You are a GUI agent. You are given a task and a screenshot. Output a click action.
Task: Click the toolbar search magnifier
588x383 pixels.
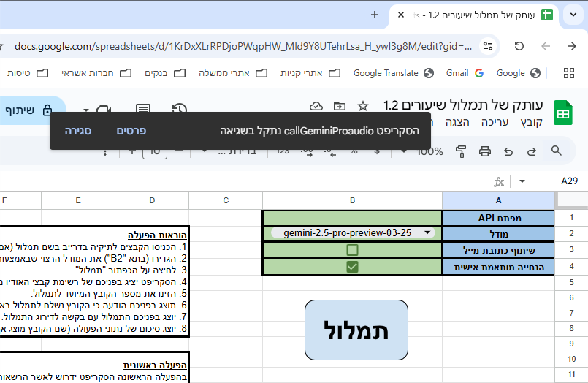pos(557,151)
